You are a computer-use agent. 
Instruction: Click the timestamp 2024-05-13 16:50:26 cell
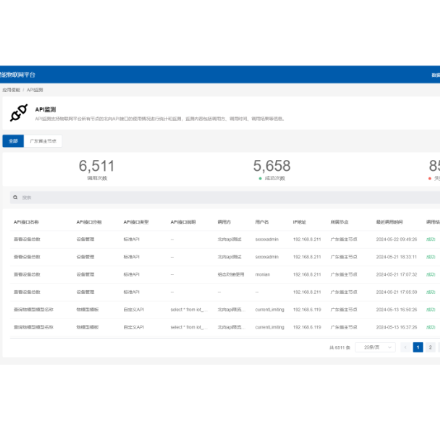[397, 310]
